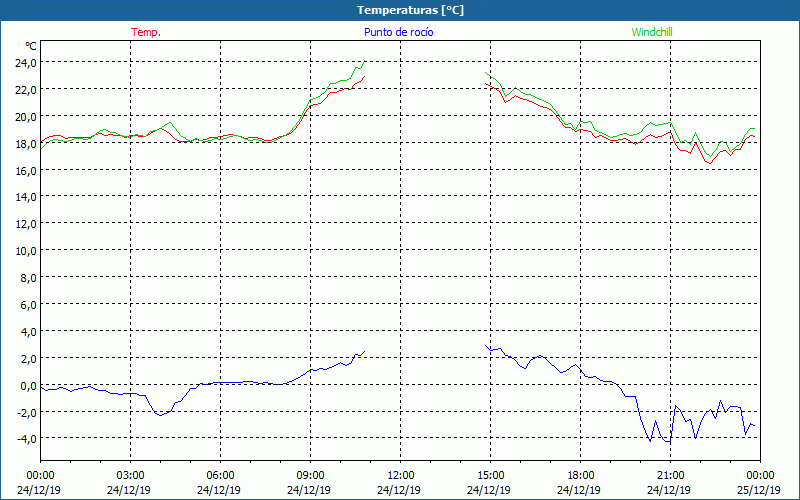Click the '16,0' y-axis value
Image resolution: width=800 pixels, height=500 pixels.
26,171
